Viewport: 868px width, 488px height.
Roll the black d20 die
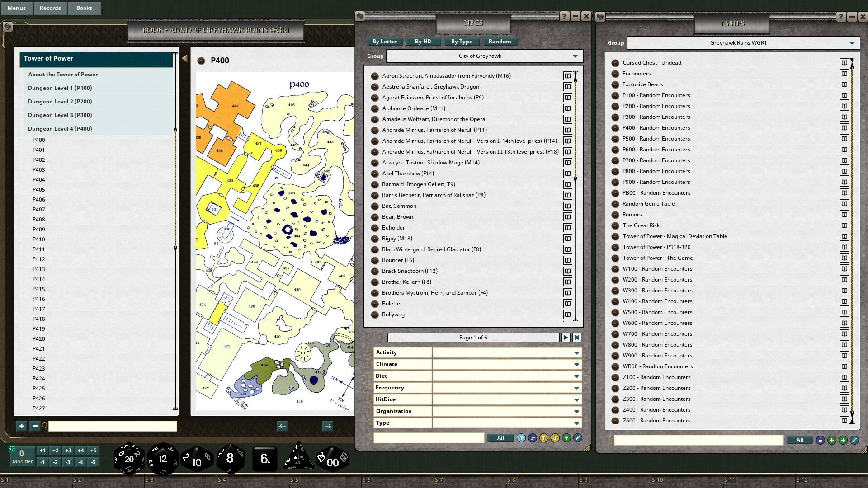(130, 458)
